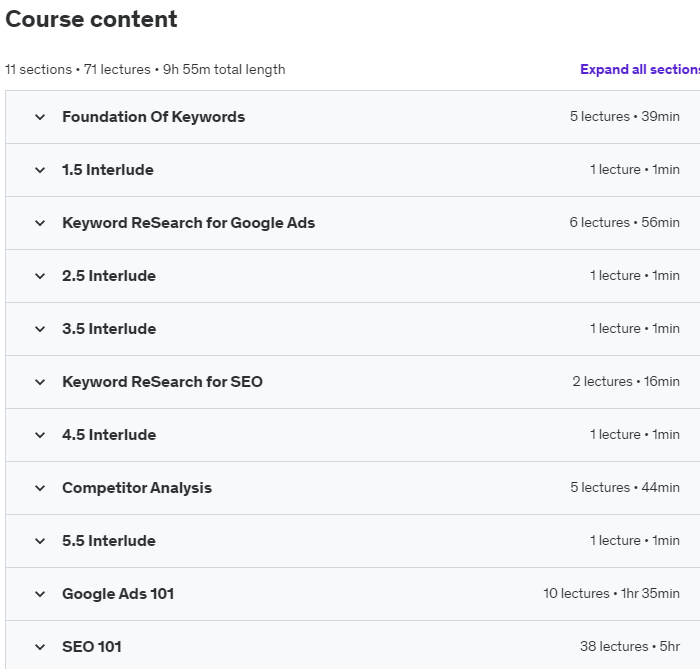
Task: Click '10 lectures • 1hr 35min' text
Action: click(x=611, y=594)
